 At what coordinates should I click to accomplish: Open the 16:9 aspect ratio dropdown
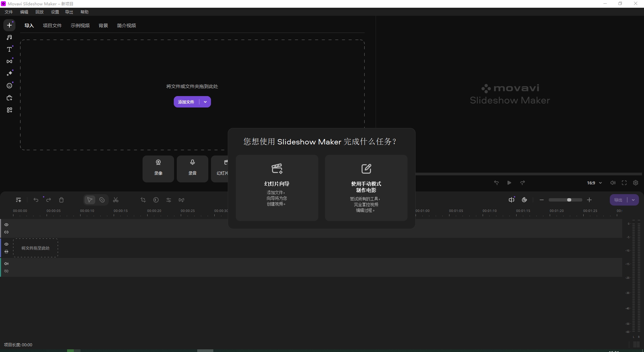click(594, 183)
